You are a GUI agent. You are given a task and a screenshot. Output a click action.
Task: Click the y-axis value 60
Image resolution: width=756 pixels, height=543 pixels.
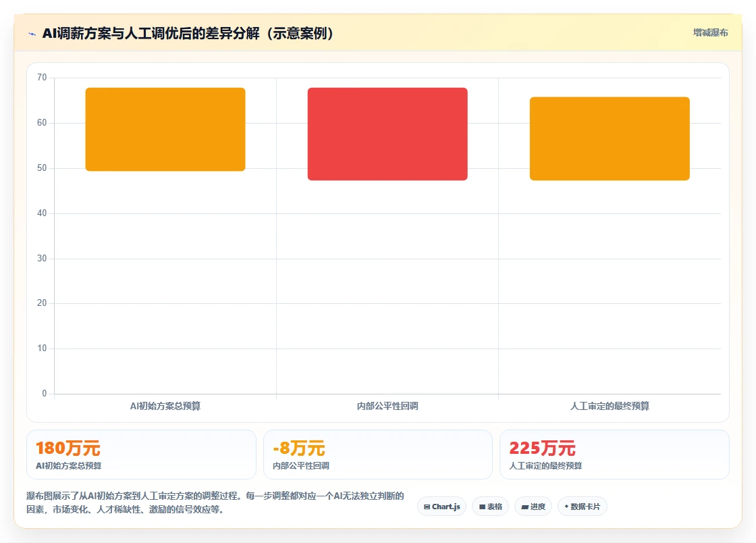pyautogui.click(x=42, y=122)
